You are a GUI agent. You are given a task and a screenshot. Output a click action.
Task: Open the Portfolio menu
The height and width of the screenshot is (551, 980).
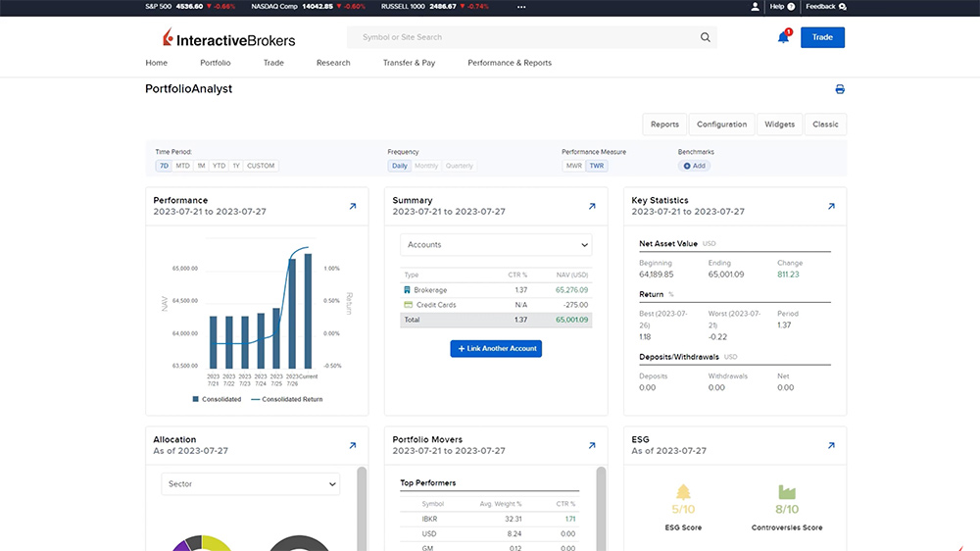click(x=215, y=63)
